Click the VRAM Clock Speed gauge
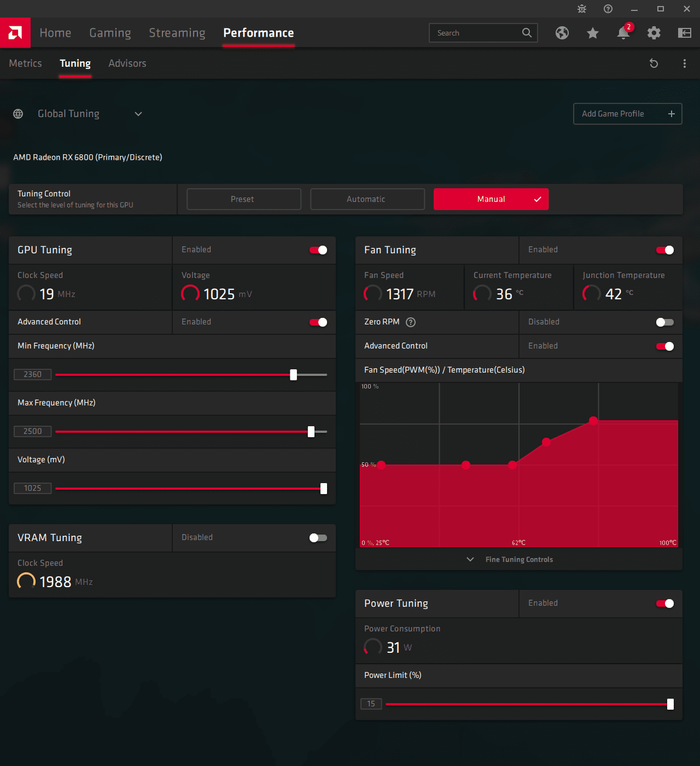This screenshot has width=700, height=766. (26, 582)
